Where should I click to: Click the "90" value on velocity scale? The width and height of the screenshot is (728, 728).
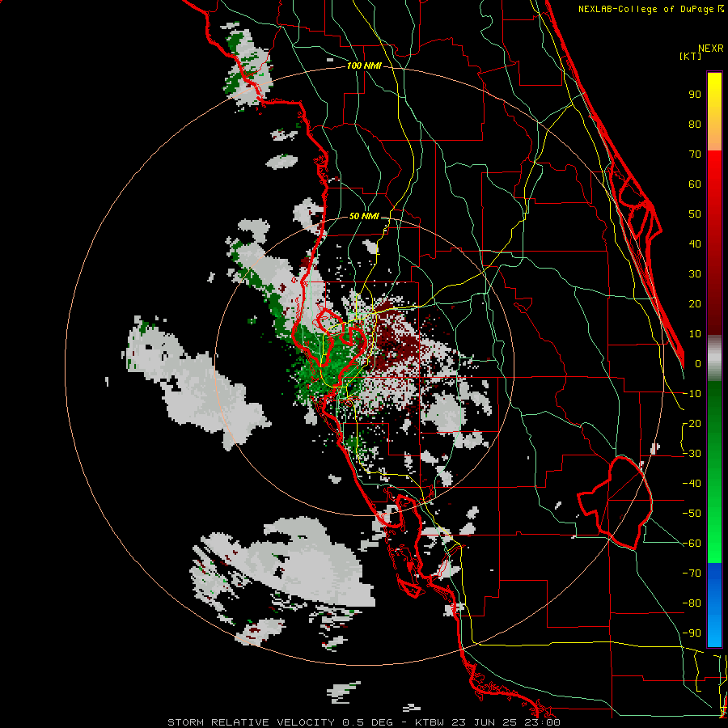click(x=695, y=95)
